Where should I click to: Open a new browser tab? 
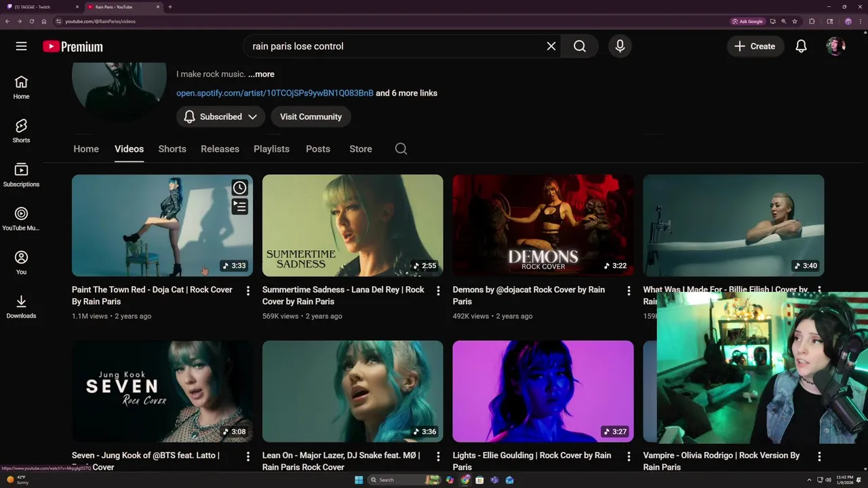pos(170,7)
